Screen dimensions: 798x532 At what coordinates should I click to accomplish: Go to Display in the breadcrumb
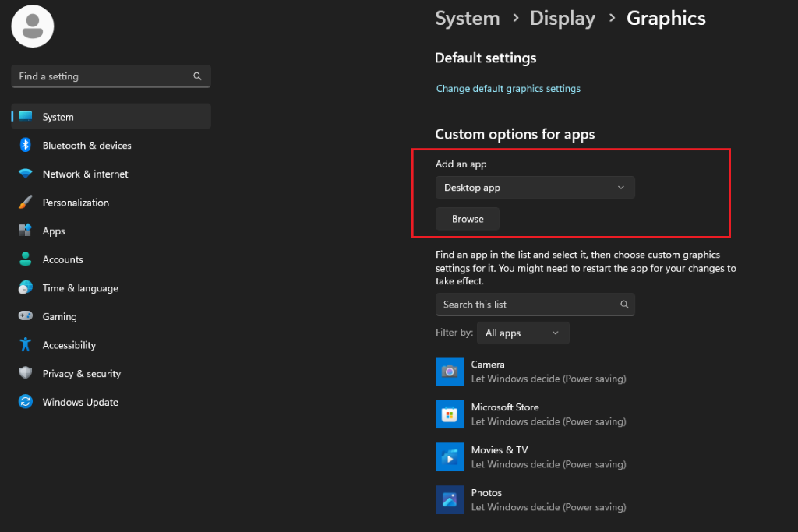[563, 19]
